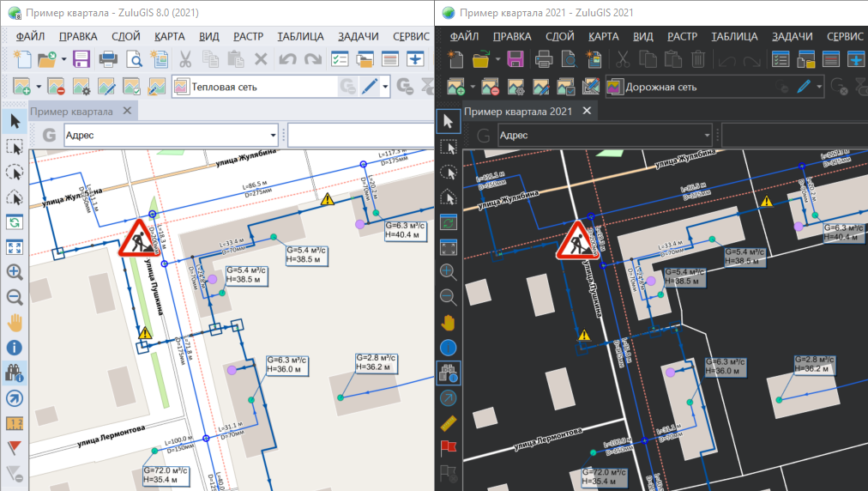Click the layer settings gear icon in the dark toolbar
This screenshot has height=491, width=868.
point(515,87)
